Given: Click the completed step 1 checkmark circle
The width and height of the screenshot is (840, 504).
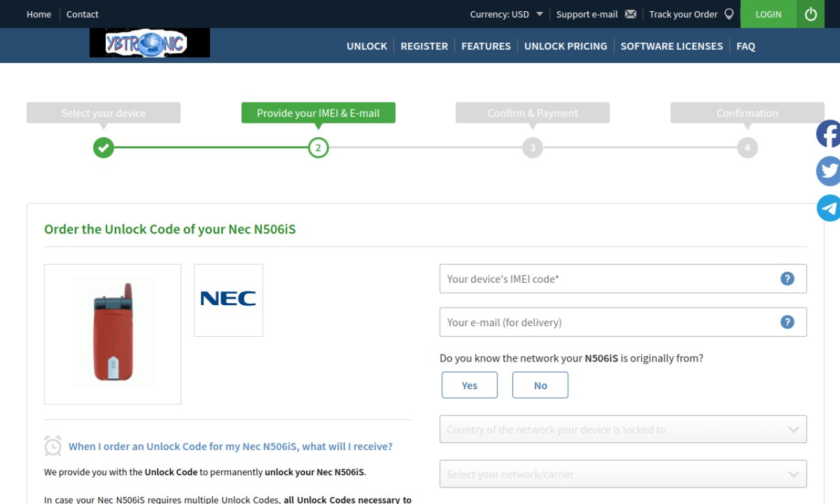Looking at the screenshot, I should tap(104, 148).
